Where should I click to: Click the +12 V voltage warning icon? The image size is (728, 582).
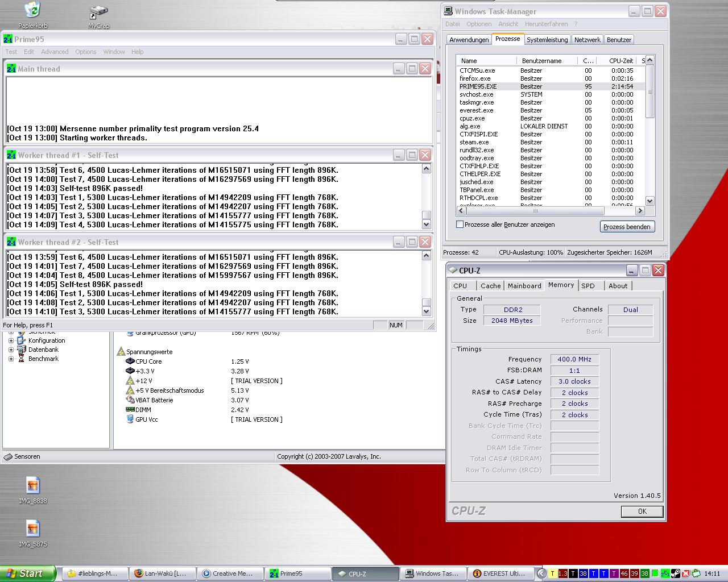[130, 381]
